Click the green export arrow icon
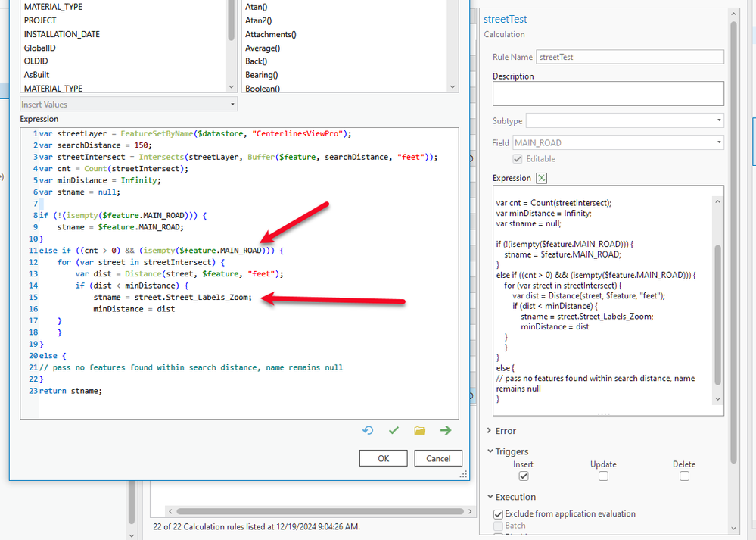This screenshot has height=540, width=756. 446,430
